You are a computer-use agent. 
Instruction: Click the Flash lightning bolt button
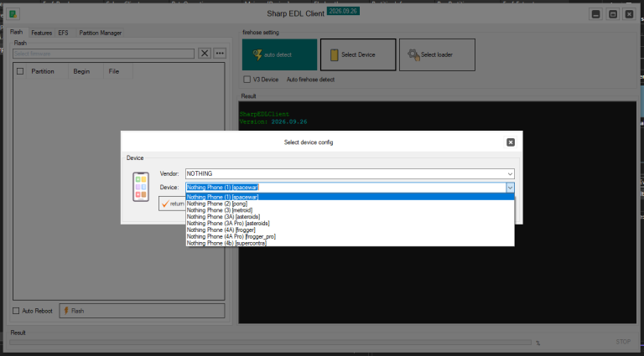coord(142,311)
